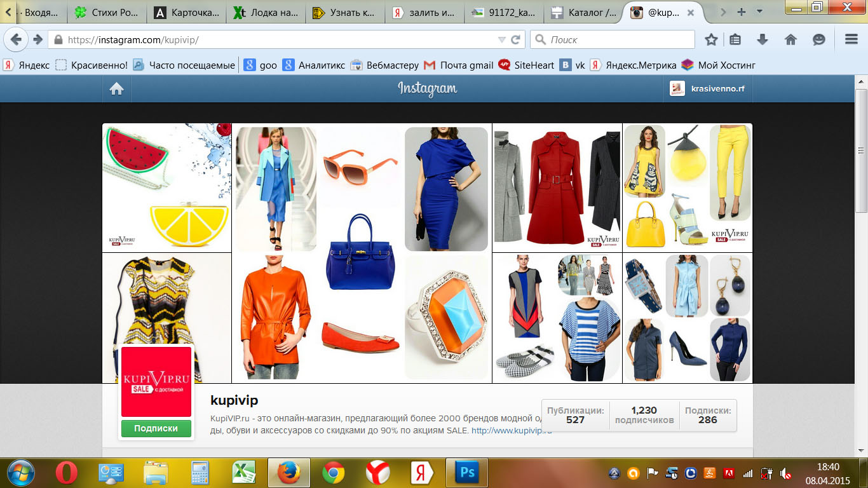Open the goo bookmark
The height and width of the screenshot is (488, 868).
pyautogui.click(x=261, y=65)
